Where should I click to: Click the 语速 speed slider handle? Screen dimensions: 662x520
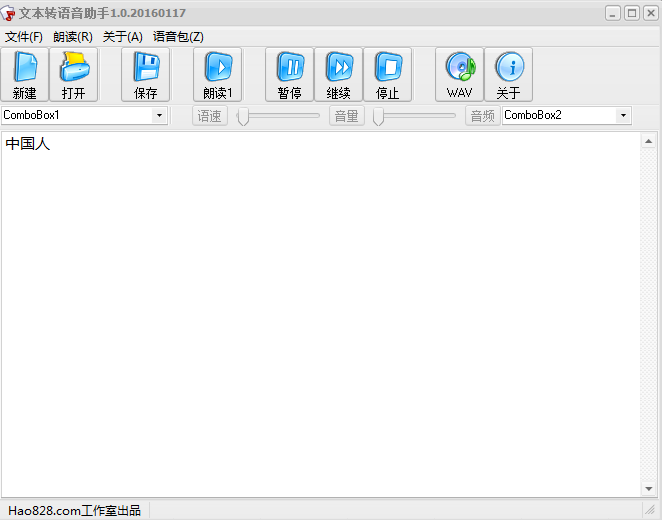(x=242, y=117)
